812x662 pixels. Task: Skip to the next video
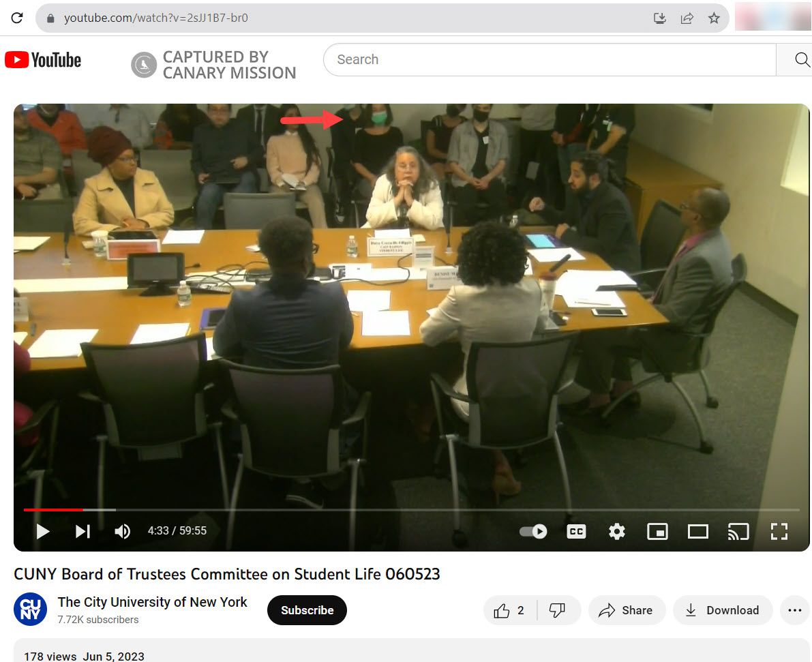pyautogui.click(x=82, y=531)
